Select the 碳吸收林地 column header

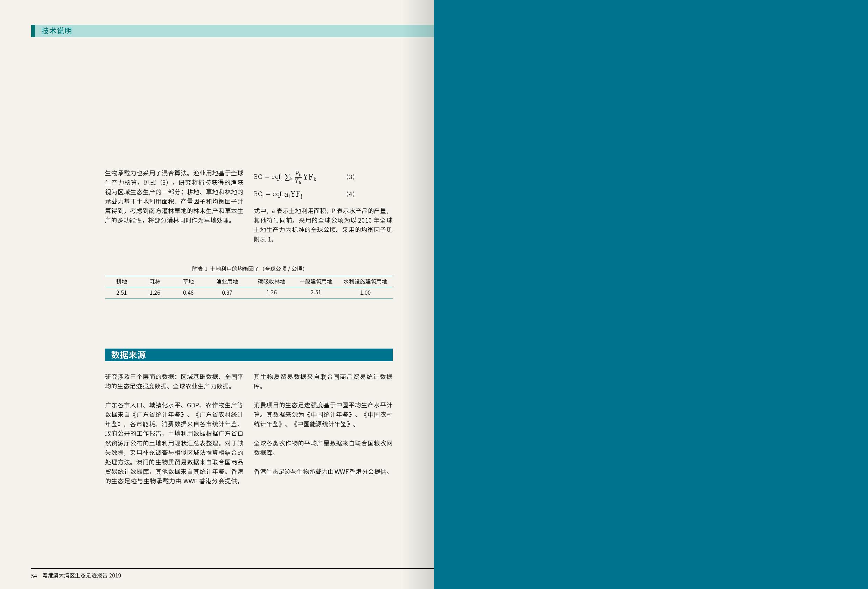pos(272,282)
